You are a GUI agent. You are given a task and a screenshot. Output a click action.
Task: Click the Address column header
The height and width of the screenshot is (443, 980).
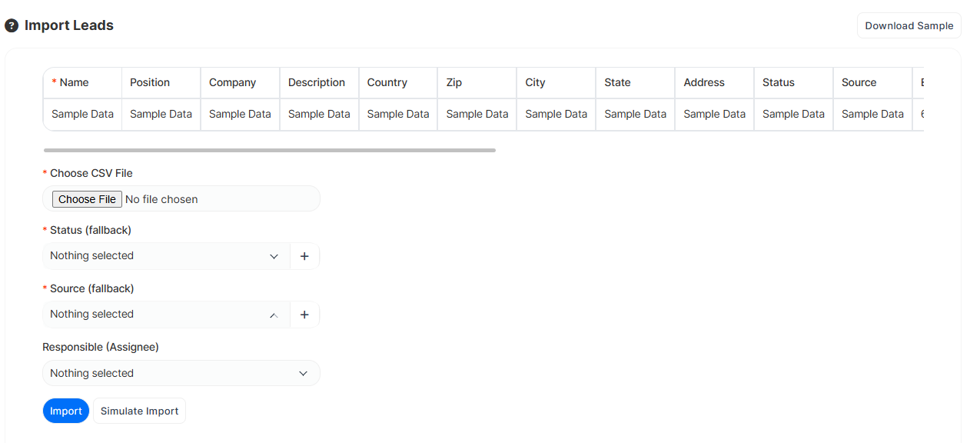pyautogui.click(x=704, y=83)
